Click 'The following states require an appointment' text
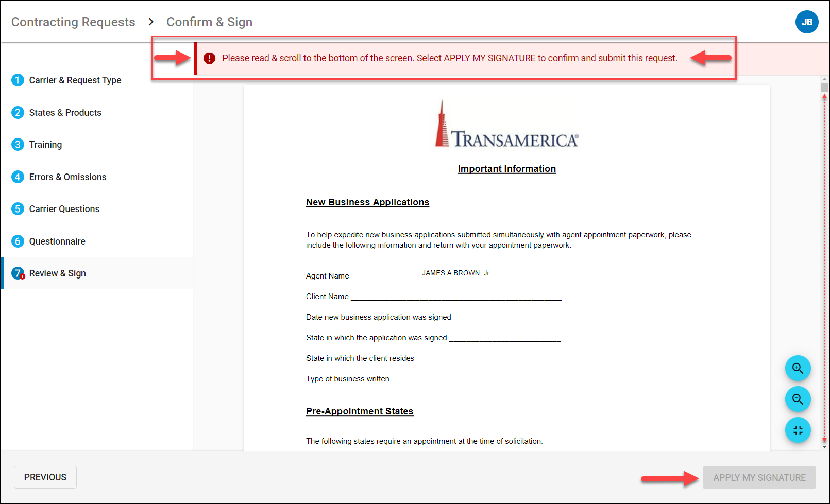Image resolution: width=830 pixels, height=504 pixels. (x=425, y=441)
